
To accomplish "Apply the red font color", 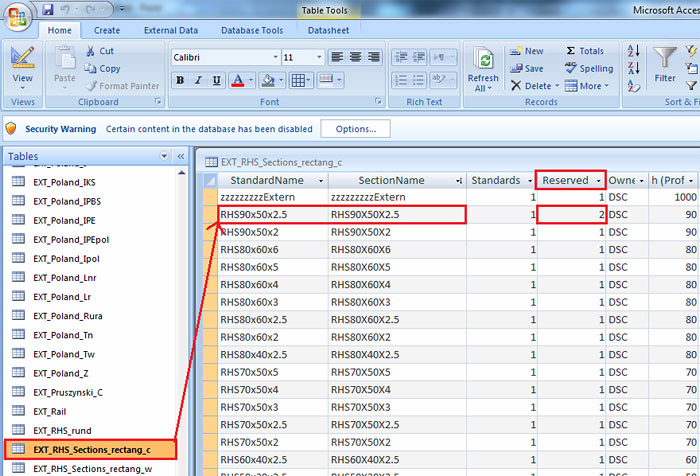I will [238, 80].
